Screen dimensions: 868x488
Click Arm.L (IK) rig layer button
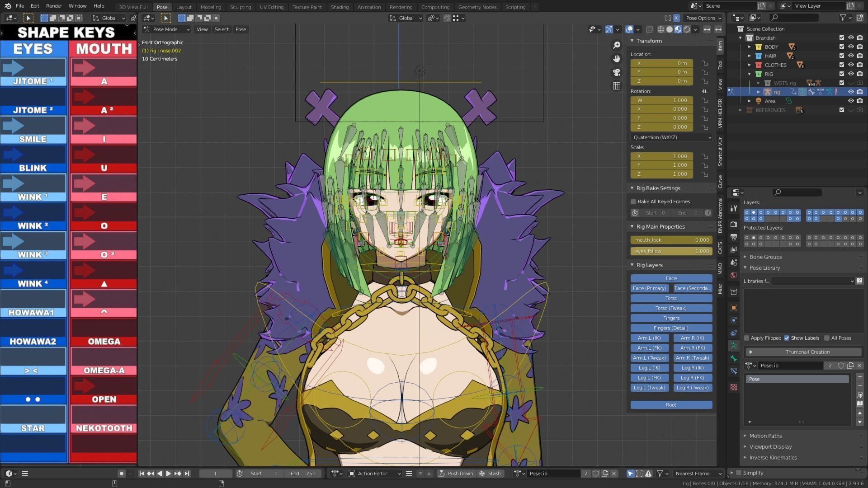[x=649, y=338]
